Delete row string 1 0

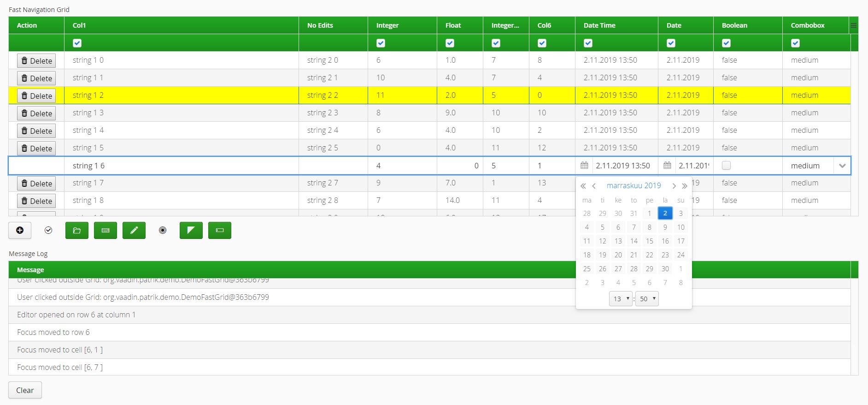[x=36, y=60]
